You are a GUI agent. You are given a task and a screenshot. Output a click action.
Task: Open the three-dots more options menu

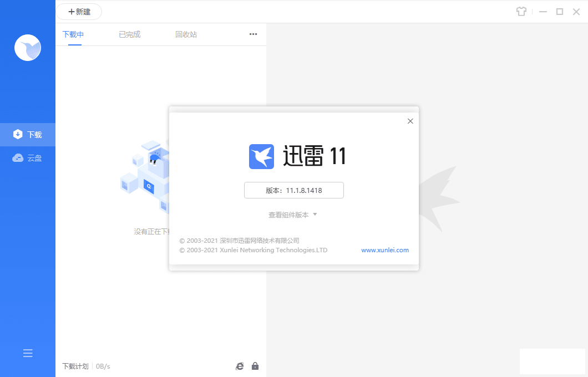tap(253, 34)
